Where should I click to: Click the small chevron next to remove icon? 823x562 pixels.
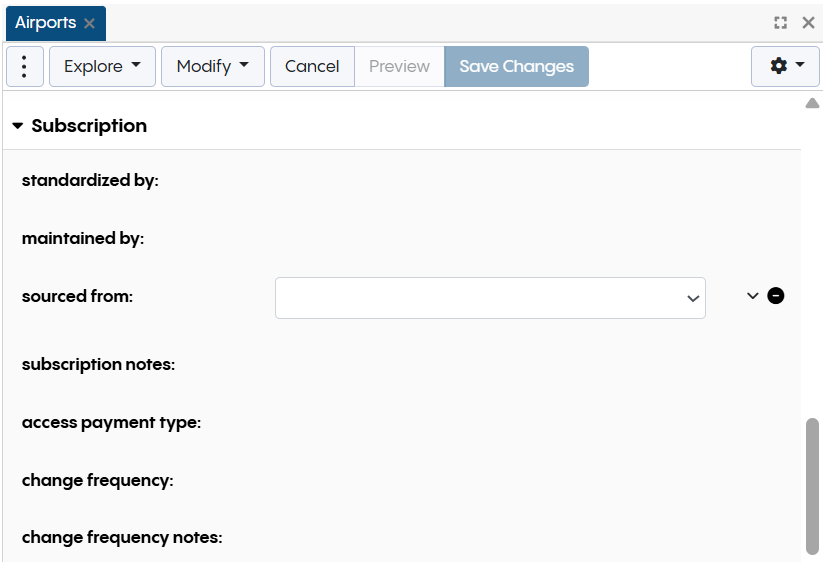pyautogui.click(x=752, y=296)
